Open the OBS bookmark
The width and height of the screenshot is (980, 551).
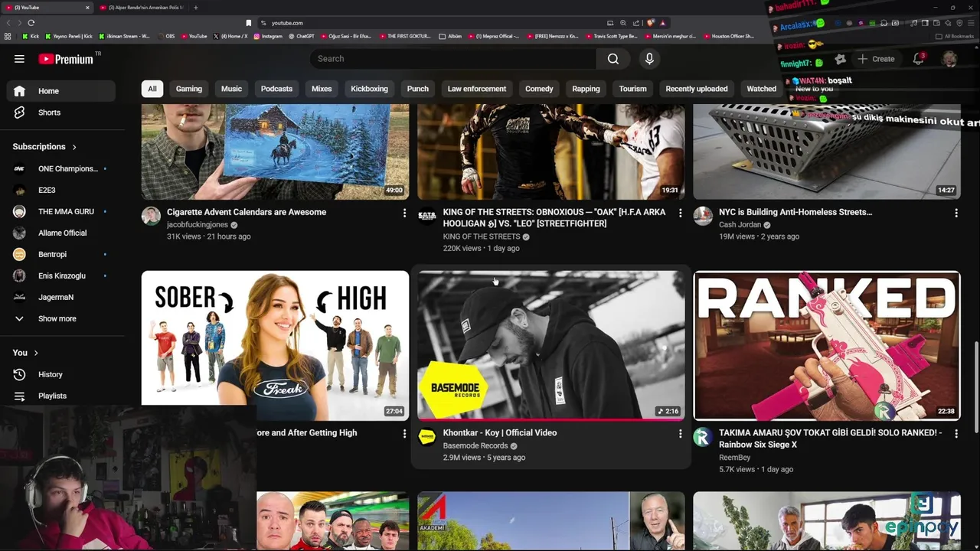pyautogui.click(x=166, y=36)
